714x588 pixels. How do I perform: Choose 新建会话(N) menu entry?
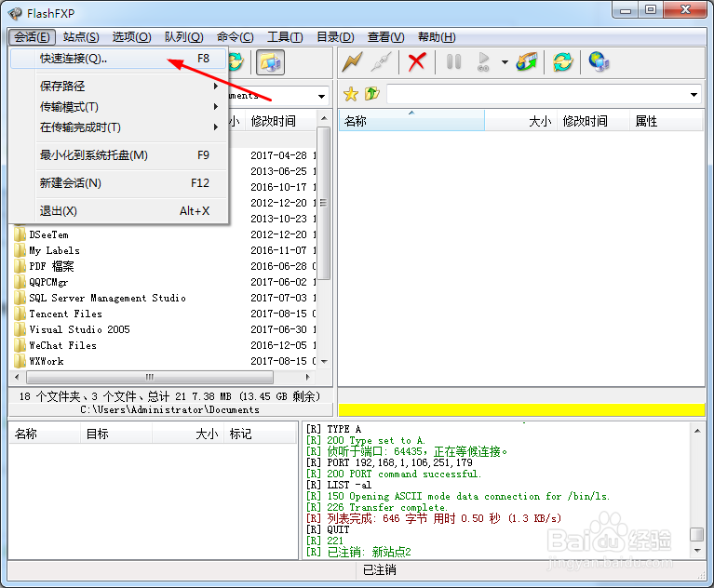pos(118,183)
